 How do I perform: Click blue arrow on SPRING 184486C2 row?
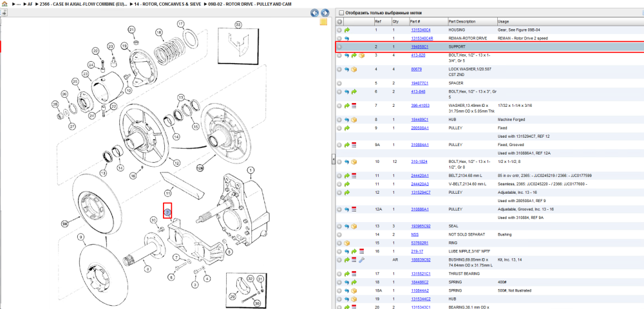347,282
